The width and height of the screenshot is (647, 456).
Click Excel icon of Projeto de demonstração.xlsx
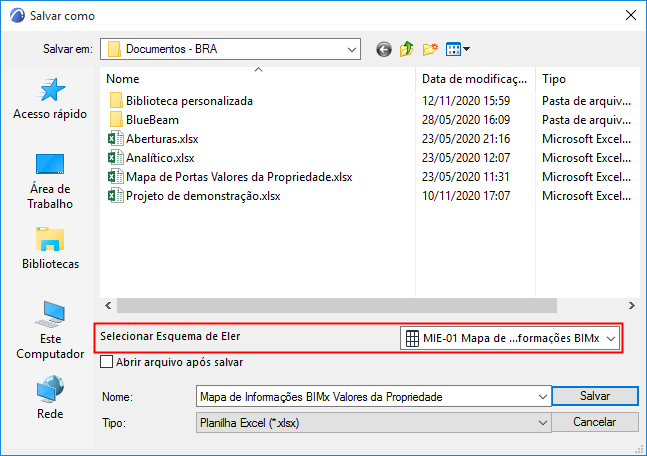click(x=116, y=196)
